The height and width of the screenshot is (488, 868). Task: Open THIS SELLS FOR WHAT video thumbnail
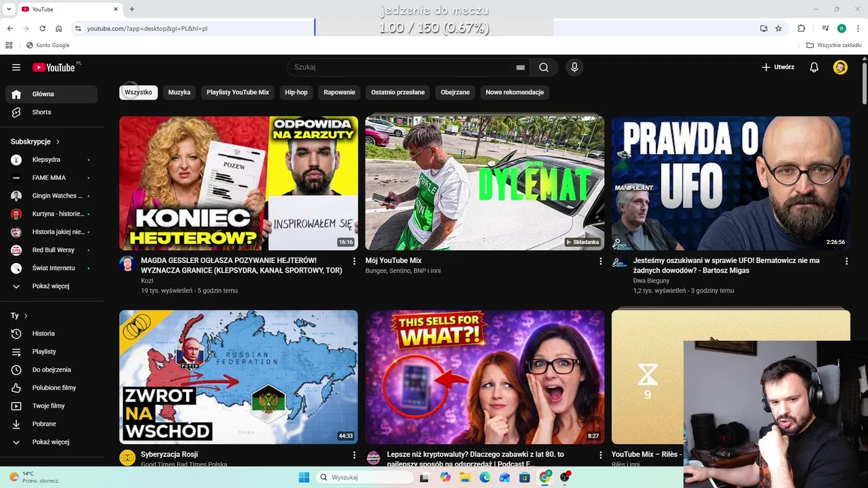[x=485, y=377]
